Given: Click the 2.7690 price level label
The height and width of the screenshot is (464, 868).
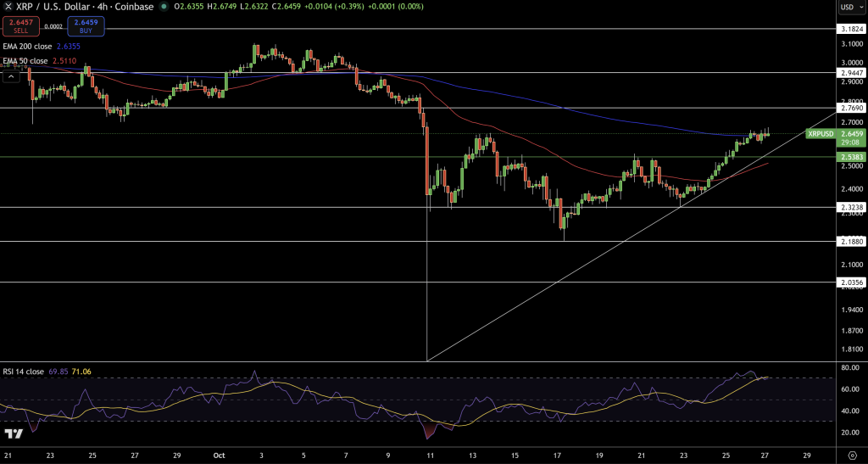Looking at the screenshot, I should [x=850, y=108].
